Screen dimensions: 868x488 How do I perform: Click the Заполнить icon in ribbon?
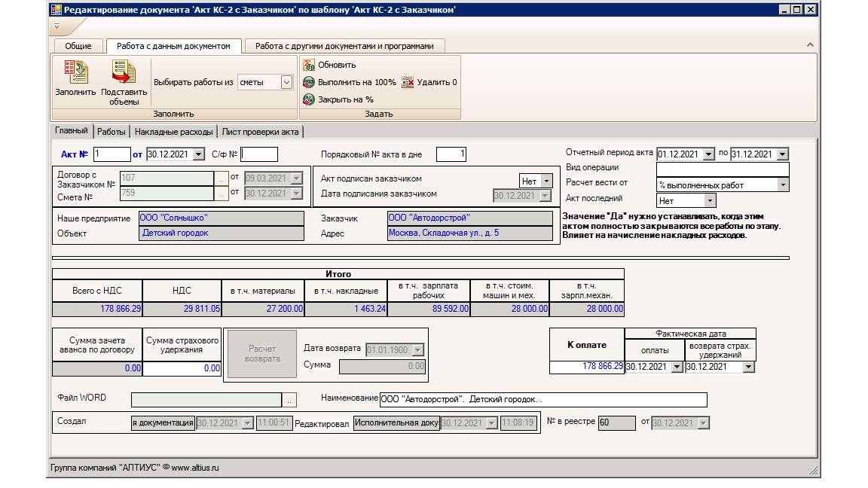pyautogui.click(x=75, y=72)
